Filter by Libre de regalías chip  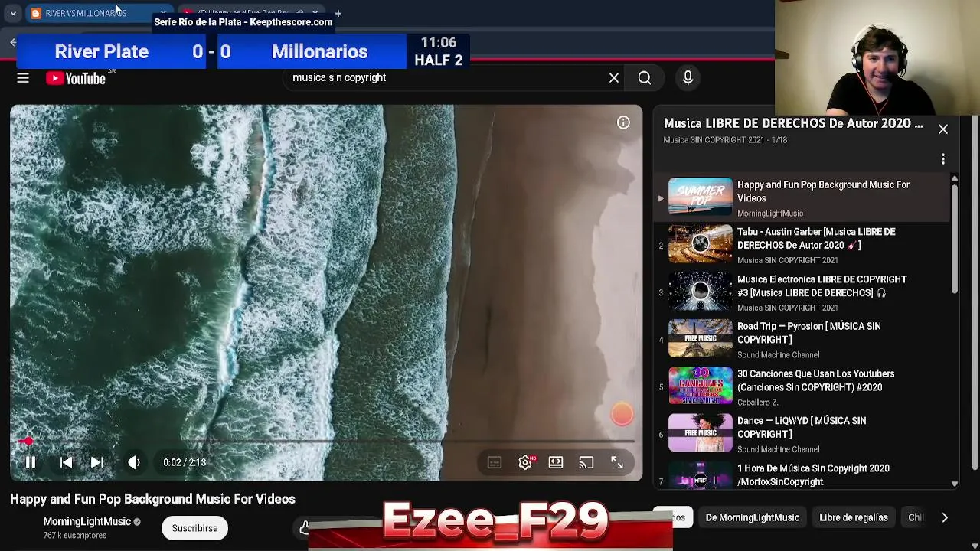[x=854, y=517]
